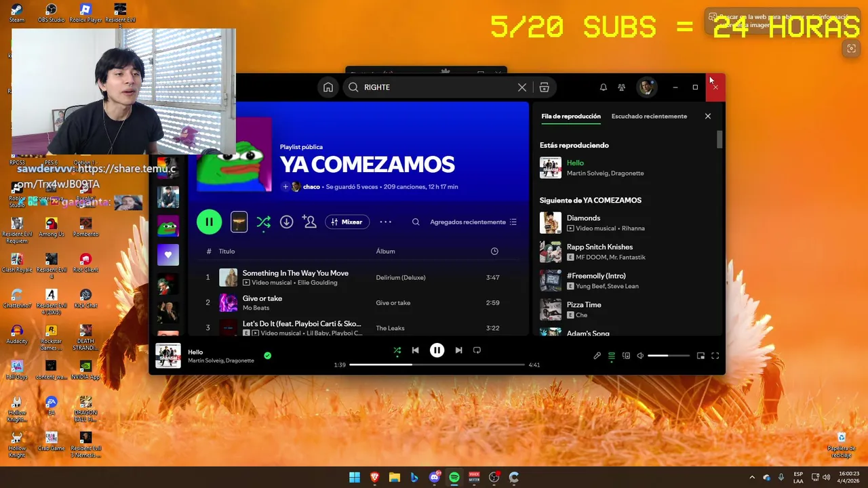
Task: Toggle the queue view icon
Action: click(611, 356)
